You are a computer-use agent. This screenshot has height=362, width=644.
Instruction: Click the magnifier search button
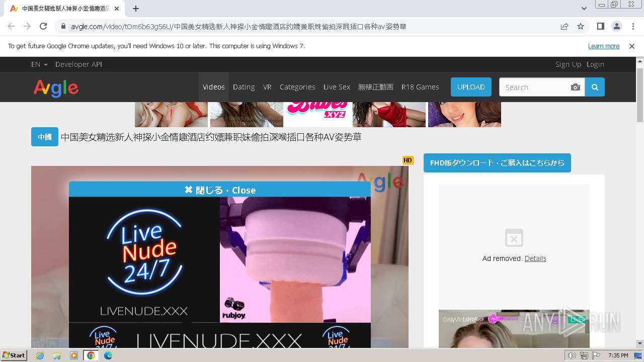pos(595,87)
